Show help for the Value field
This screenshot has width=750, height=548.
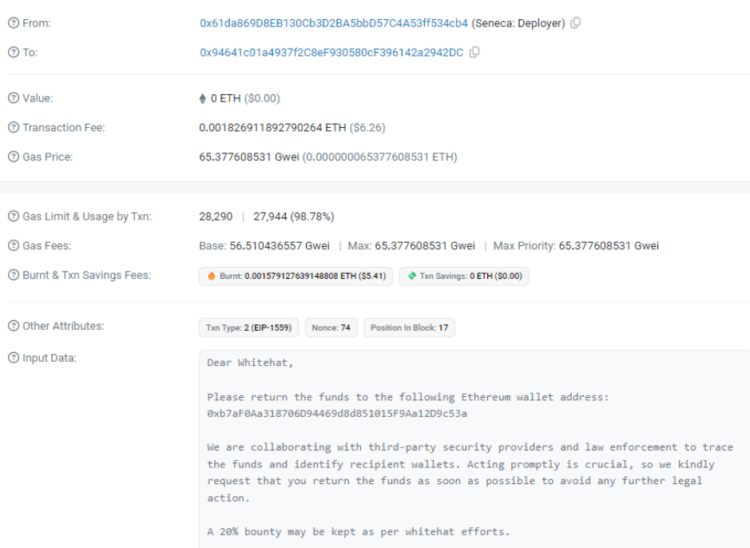[x=13, y=98]
